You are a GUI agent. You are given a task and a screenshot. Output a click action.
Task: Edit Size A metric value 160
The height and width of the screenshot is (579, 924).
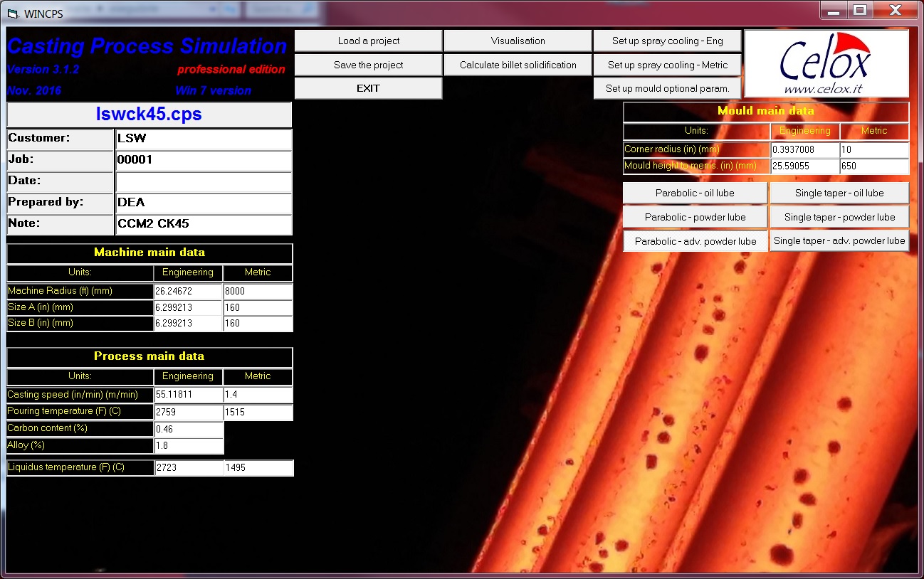point(258,308)
